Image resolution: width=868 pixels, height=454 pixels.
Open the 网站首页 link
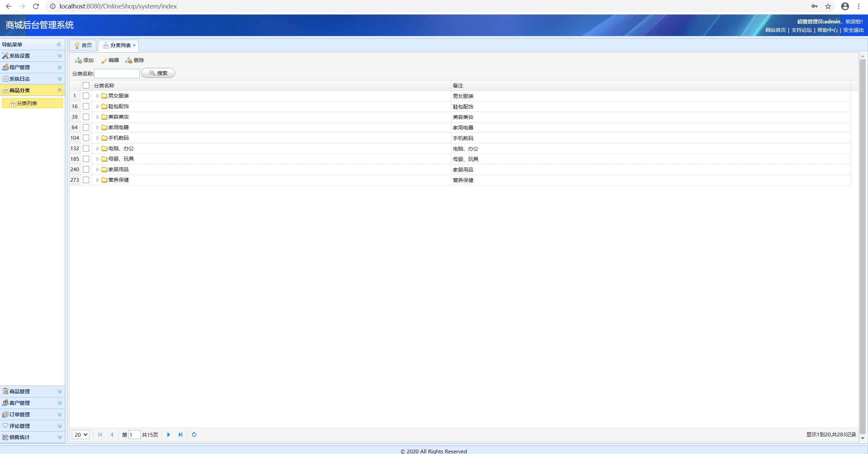[776, 30]
